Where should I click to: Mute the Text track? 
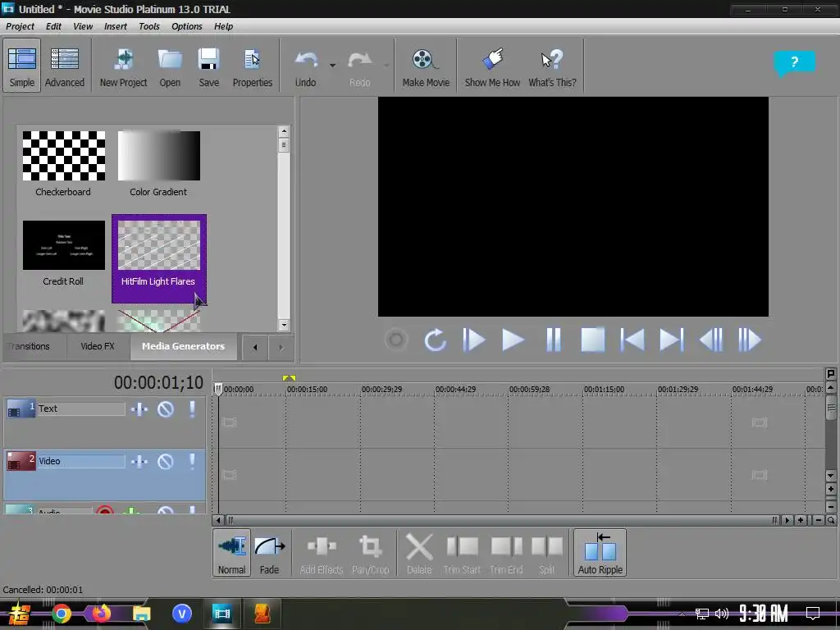166,409
